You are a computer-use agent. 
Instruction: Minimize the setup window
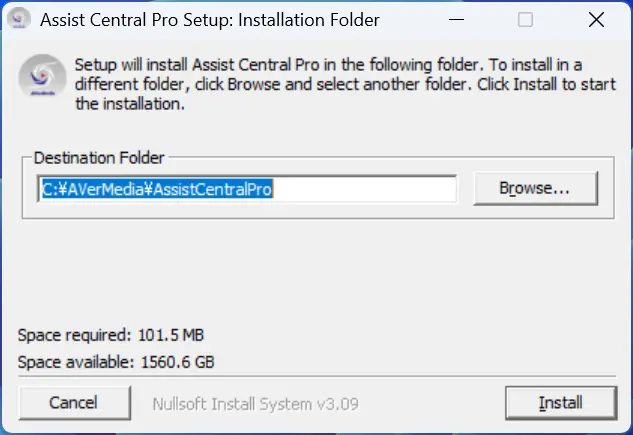(x=456, y=19)
